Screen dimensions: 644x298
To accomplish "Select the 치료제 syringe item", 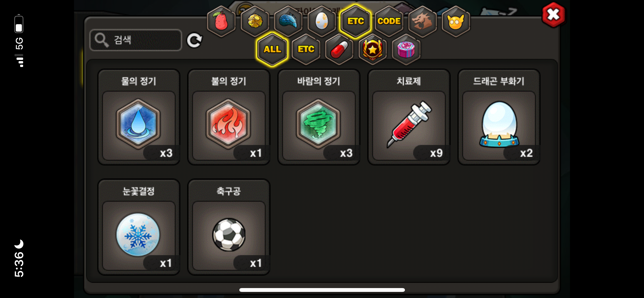I will point(409,117).
